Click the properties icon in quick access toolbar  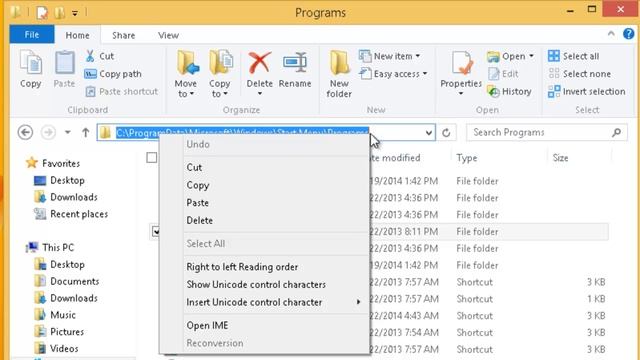[x=42, y=13]
